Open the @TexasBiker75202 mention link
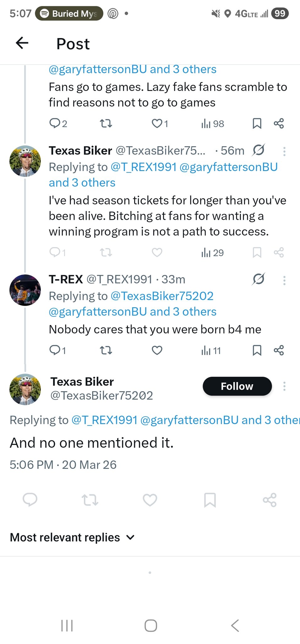 pyautogui.click(x=162, y=296)
